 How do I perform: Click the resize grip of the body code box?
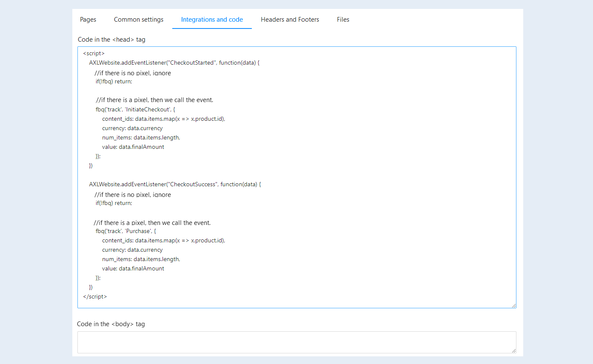click(514, 350)
